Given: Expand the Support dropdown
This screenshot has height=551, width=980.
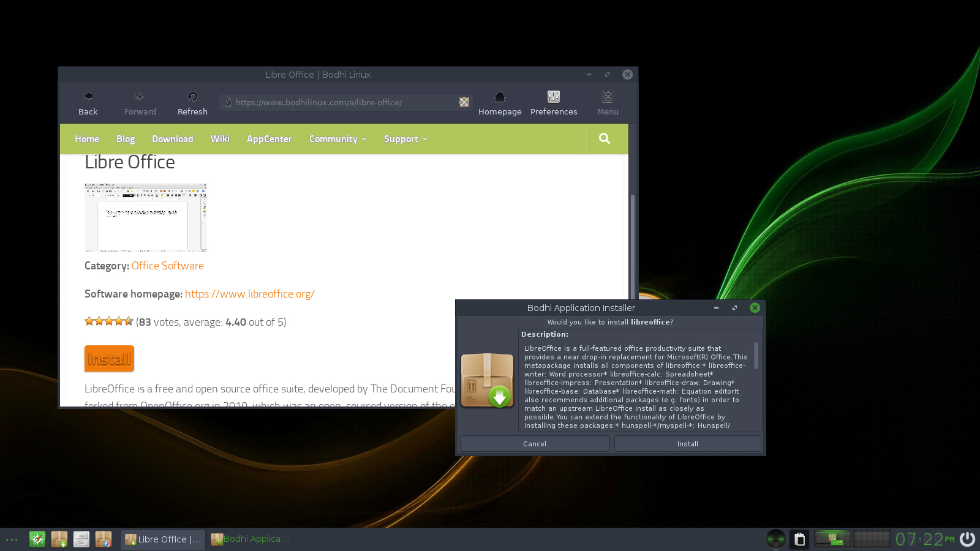Looking at the screenshot, I should tap(405, 139).
